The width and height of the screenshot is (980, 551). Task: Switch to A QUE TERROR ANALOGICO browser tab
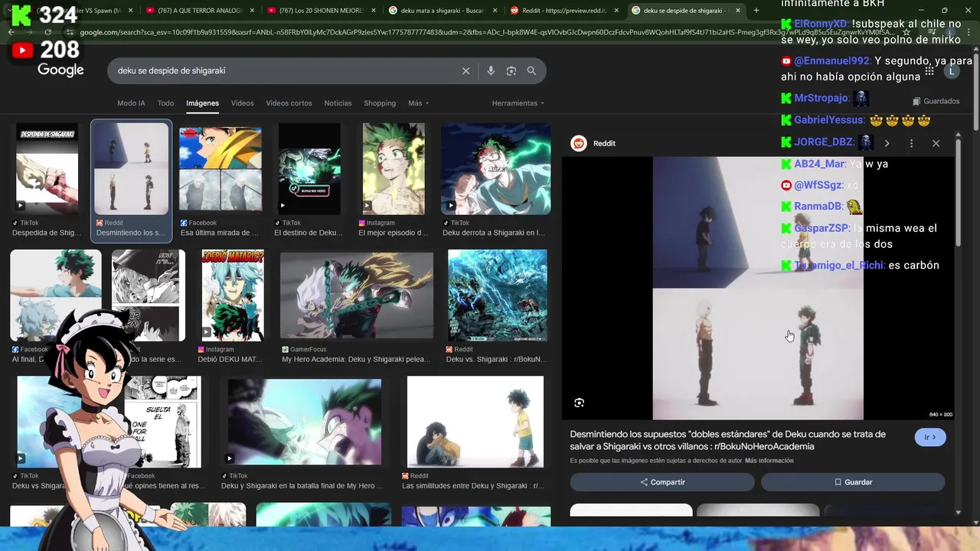(x=199, y=11)
